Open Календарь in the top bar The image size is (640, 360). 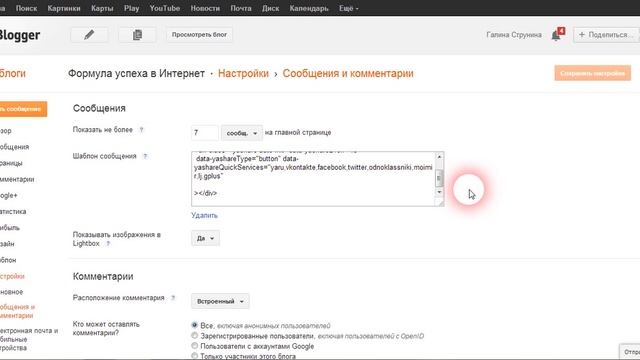pyautogui.click(x=309, y=8)
